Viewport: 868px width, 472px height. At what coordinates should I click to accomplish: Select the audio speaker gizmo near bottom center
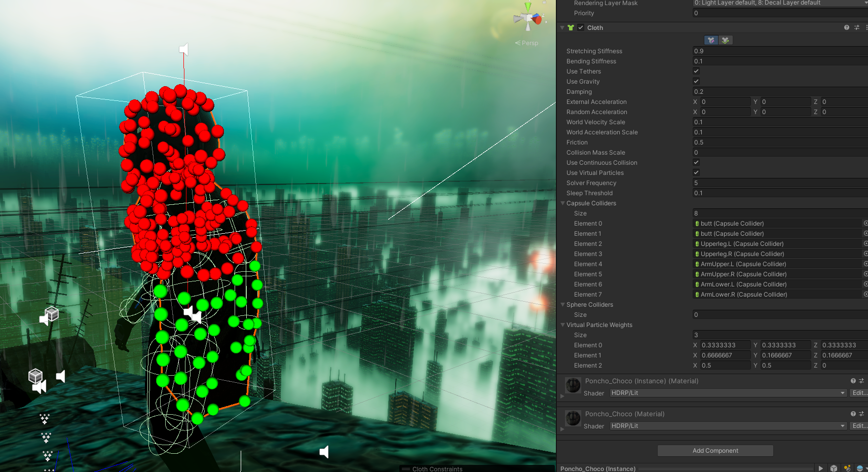pyautogui.click(x=324, y=452)
